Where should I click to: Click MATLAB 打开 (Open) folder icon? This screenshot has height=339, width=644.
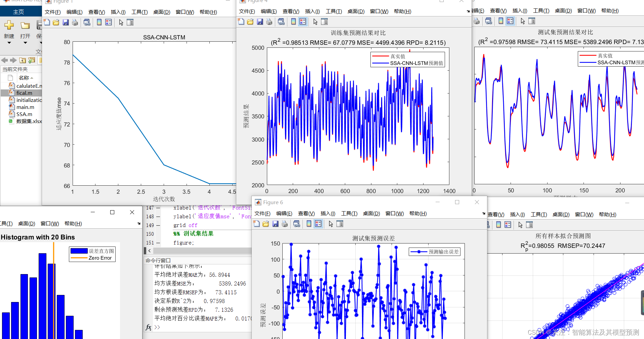point(25,25)
